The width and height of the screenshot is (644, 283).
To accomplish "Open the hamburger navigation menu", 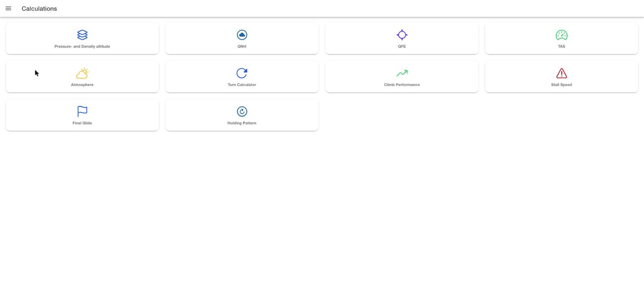I will 8,9.
